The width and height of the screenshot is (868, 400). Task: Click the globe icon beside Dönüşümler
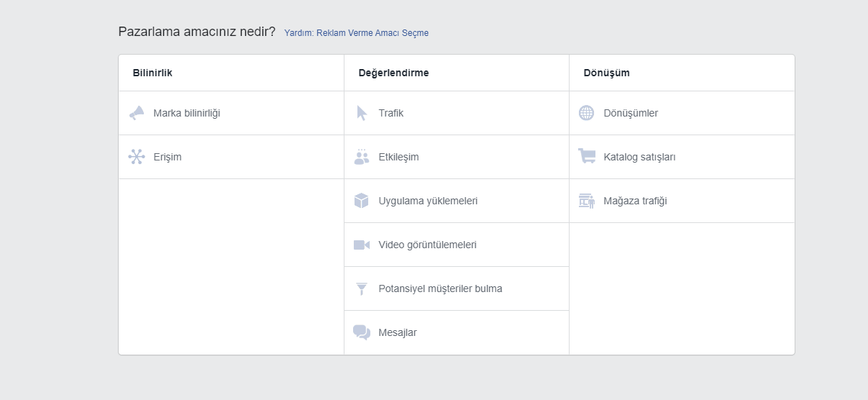tap(587, 113)
